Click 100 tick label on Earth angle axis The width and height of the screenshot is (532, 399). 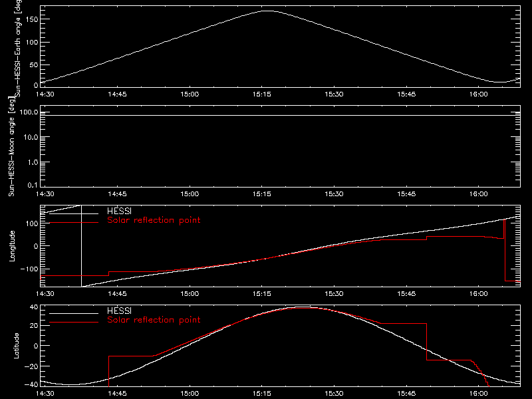tap(32, 42)
